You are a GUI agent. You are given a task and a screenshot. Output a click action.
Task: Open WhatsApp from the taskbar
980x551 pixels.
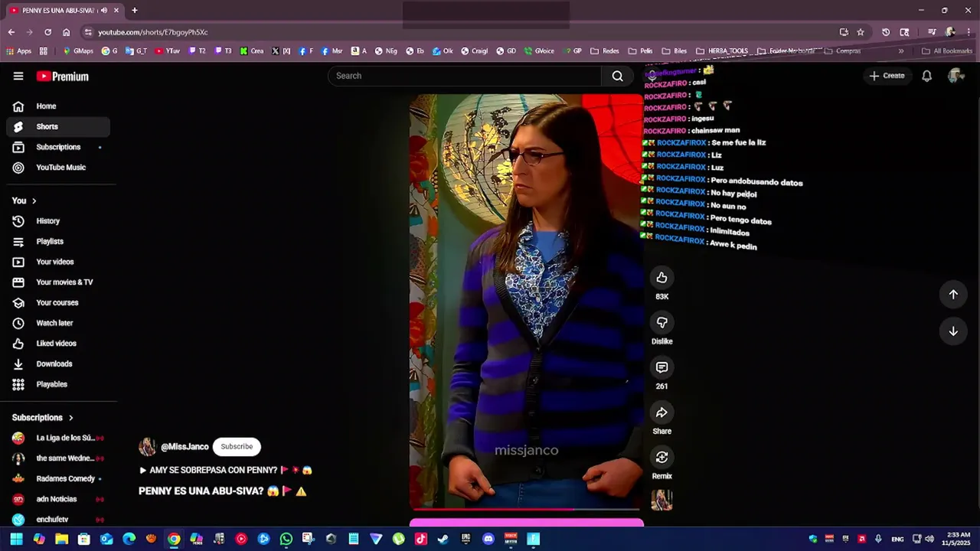[286, 540]
